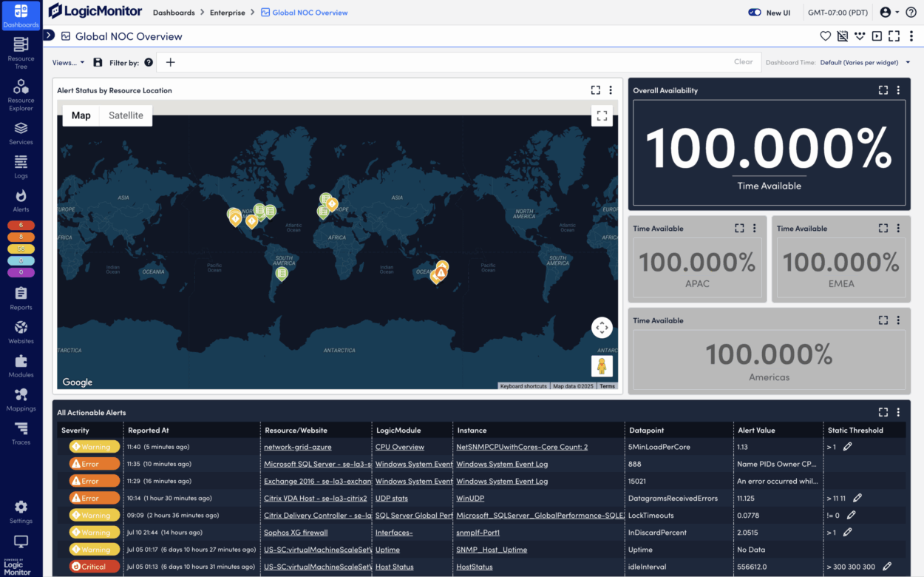Open Resource Explorer in the sidebar

[21, 95]
